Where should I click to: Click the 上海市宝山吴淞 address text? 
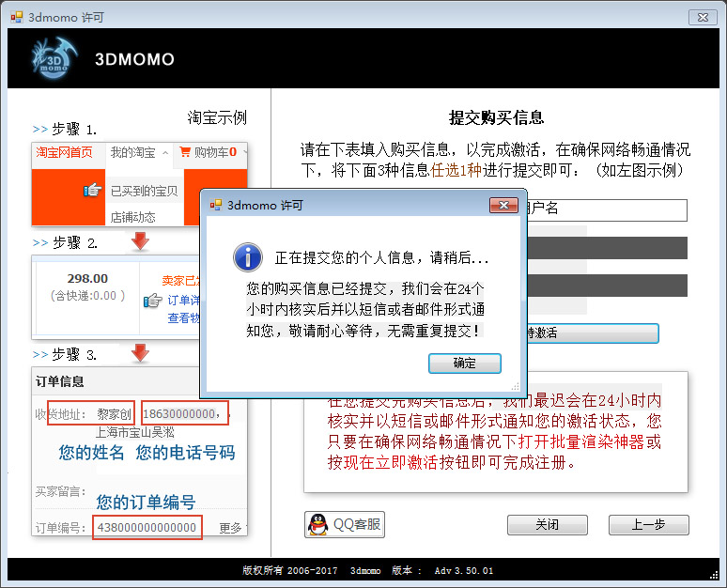point(135,433)
